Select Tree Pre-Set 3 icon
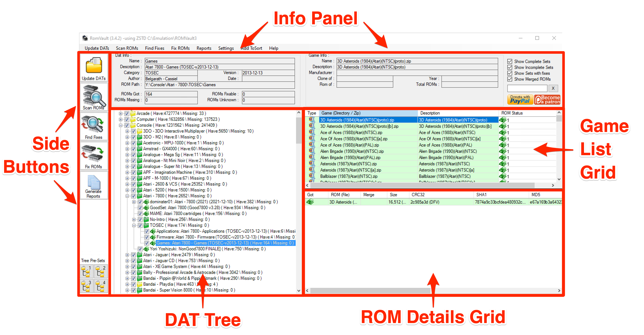The image size is (644, 335). 87,286
